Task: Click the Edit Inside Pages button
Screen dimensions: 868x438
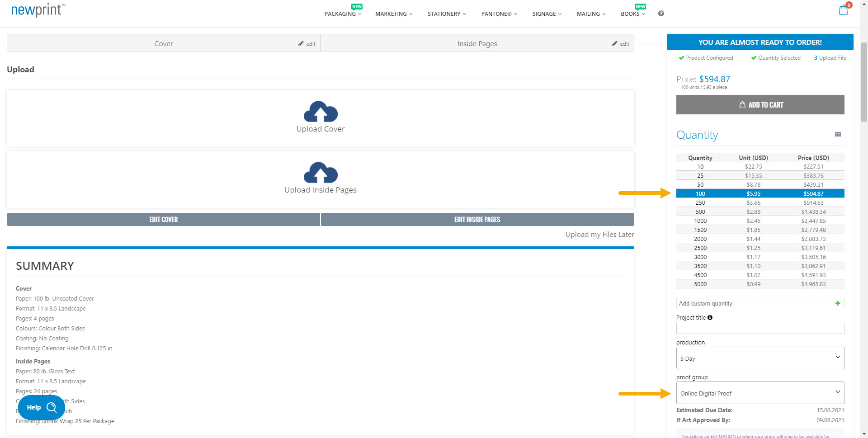Action: (x=477, y=219)
